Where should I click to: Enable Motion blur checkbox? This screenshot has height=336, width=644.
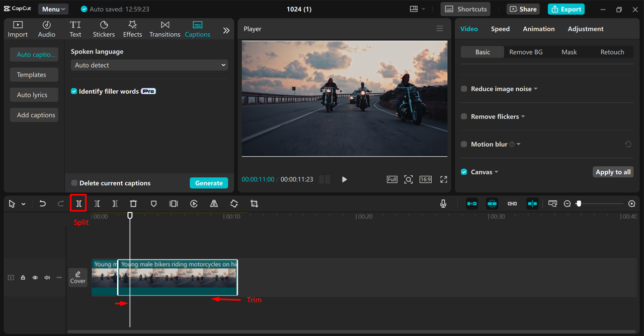(464, 144)
